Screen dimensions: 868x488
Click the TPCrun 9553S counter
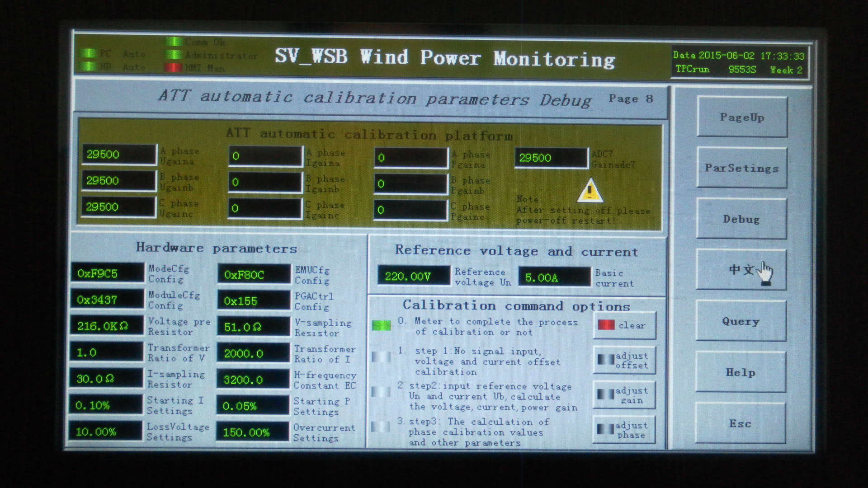pyautogui.click(x=716, y=69)
